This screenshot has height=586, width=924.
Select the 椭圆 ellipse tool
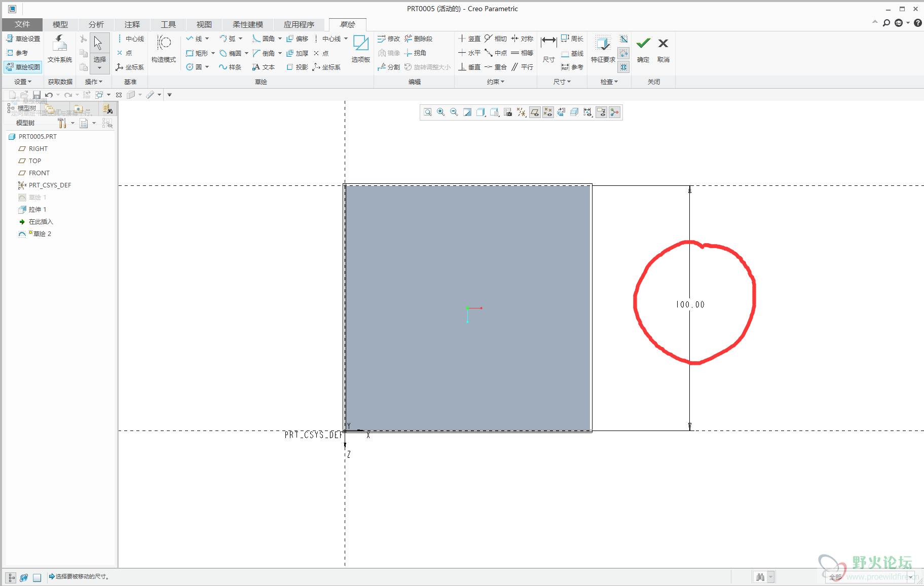coord(231,53)
